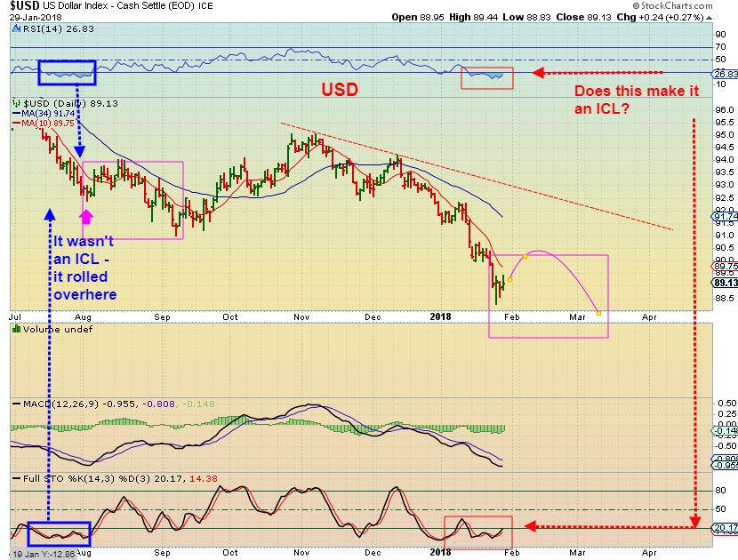738x560 pixels.
Task: Click the 96.0 price axis label
Action: pyautogui.click(x=725, y=109)
